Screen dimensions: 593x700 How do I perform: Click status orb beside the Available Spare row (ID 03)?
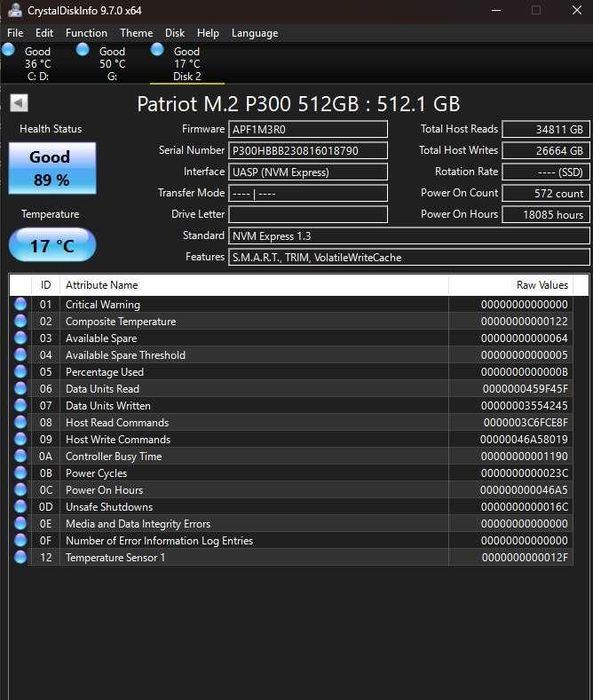pyautogui.click(x=21, y=338)
